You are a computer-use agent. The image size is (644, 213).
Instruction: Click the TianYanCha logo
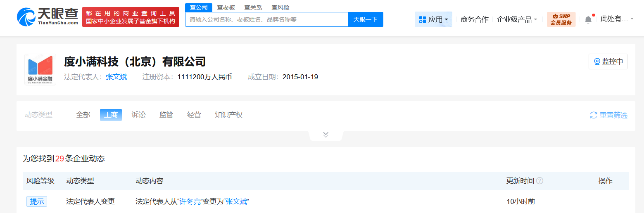[47, 17]
